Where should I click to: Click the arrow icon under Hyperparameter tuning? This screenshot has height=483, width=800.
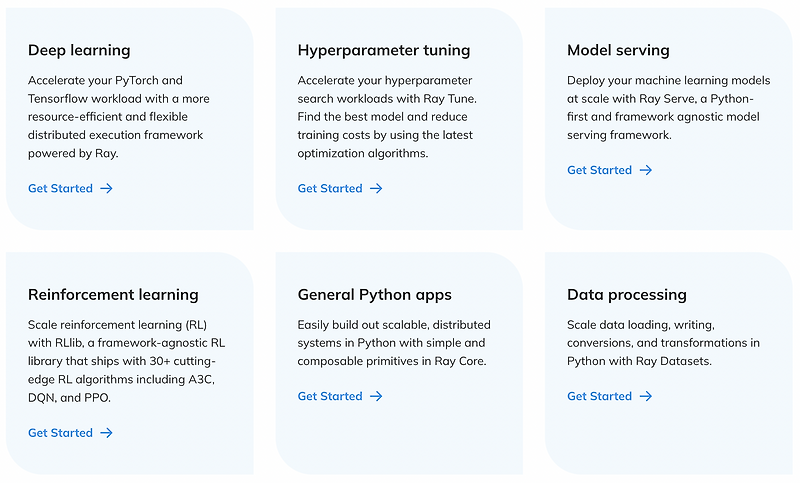[x=376, y=188]
